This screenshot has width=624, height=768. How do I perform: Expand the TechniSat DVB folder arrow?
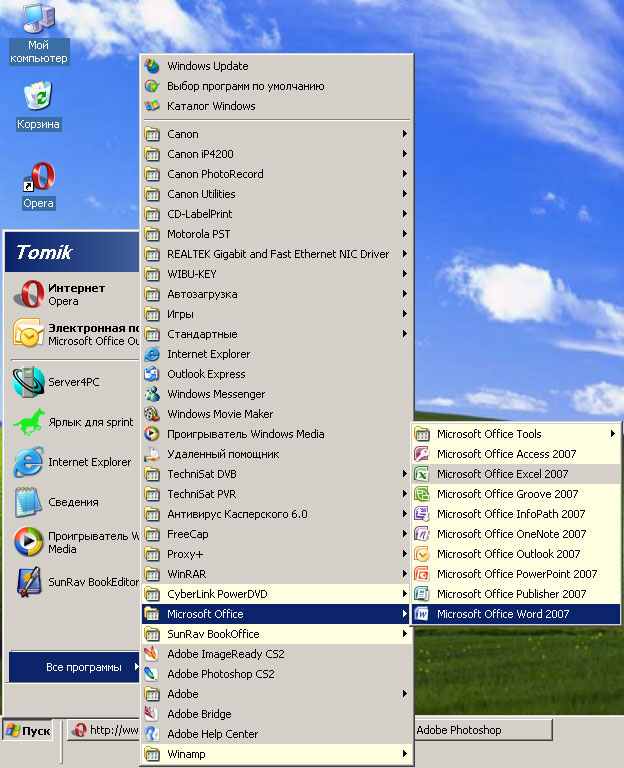(x=405, y=474)
